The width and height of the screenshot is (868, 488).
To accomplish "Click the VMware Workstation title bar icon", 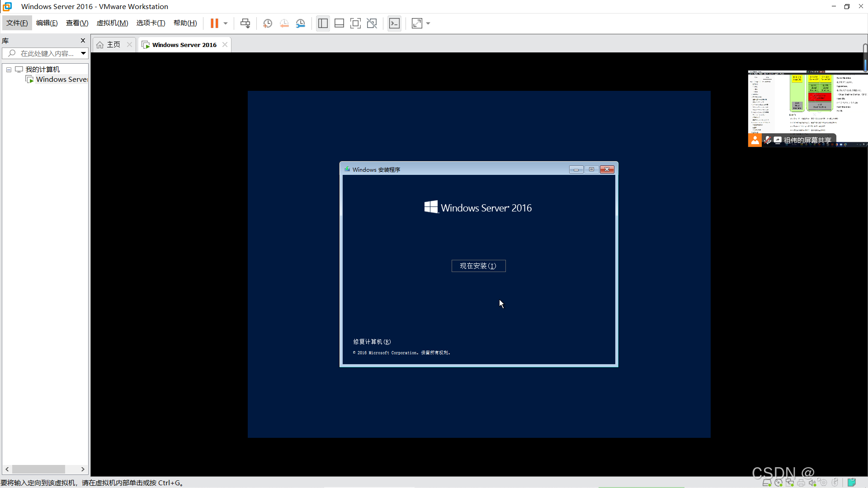I will coord(7,6).
